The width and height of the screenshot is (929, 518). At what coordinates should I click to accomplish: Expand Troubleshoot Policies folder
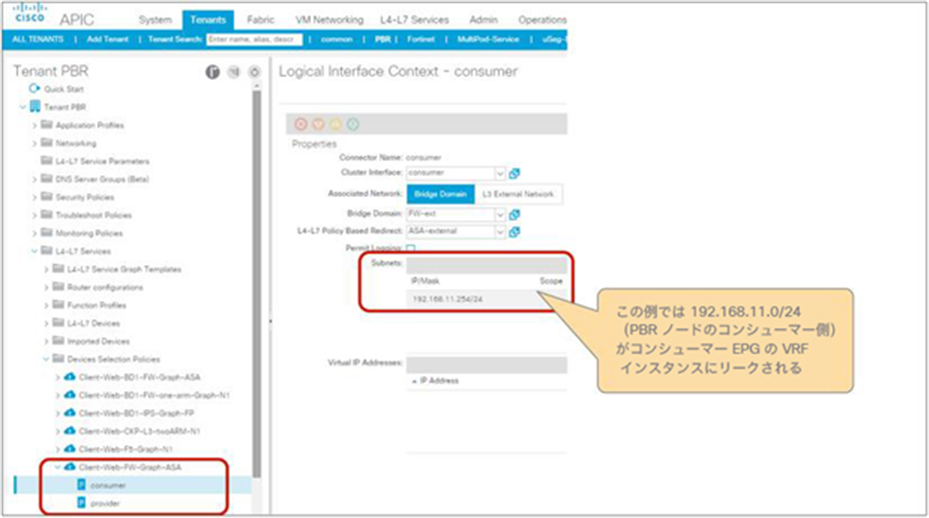(x=34, y=215)
